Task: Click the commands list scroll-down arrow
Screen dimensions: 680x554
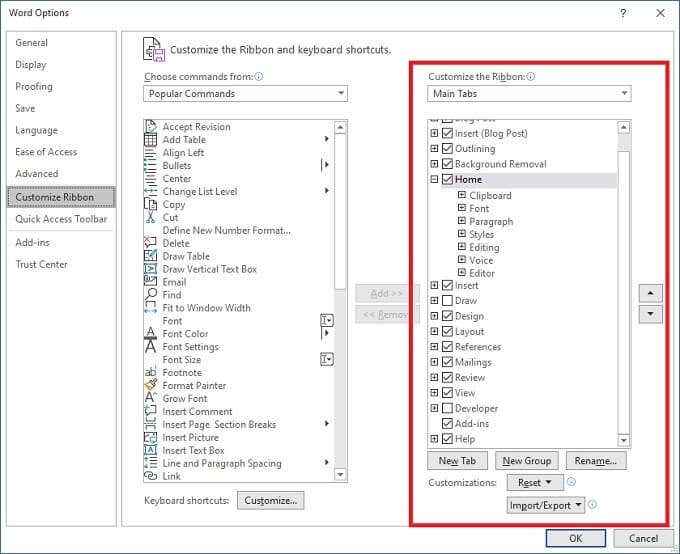Action: click(x=340, y=475)
